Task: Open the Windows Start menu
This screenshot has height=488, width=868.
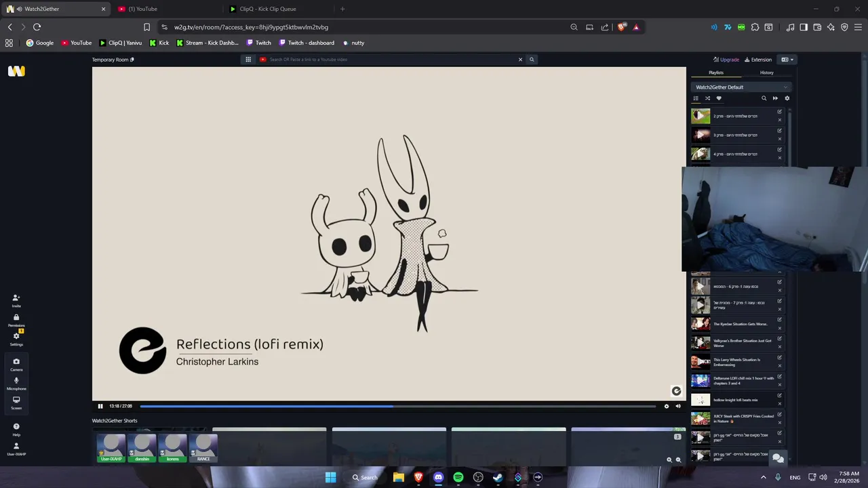Action: click(x=330, y=477)
